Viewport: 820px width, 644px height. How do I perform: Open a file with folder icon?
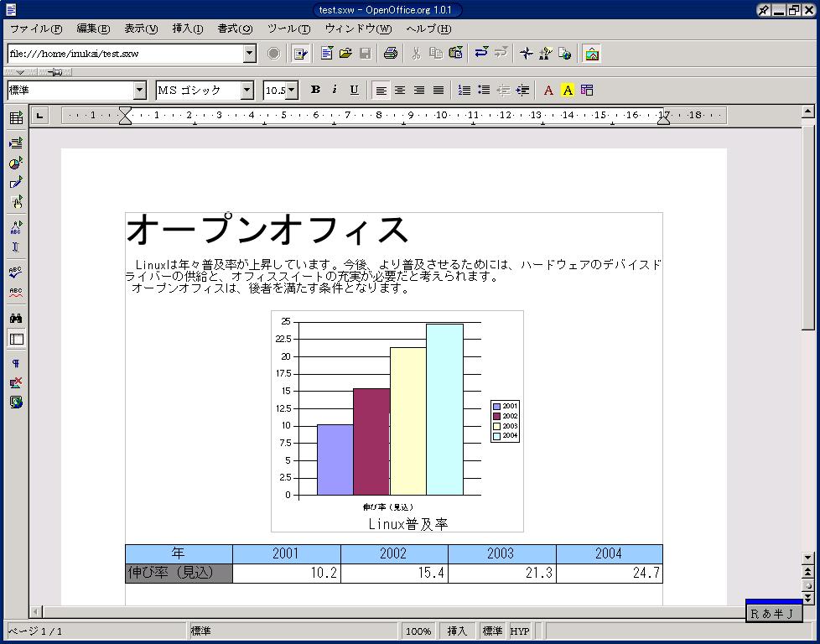(x=345, y=53)
